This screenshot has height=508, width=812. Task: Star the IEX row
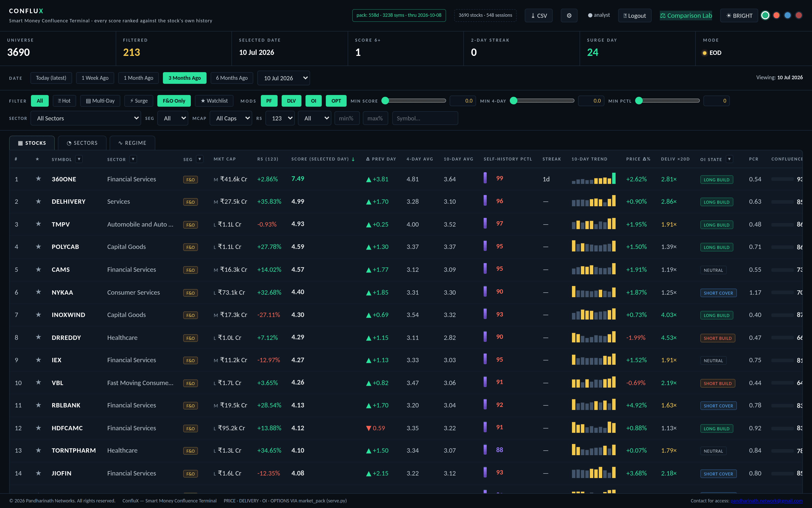click(38, 360)
